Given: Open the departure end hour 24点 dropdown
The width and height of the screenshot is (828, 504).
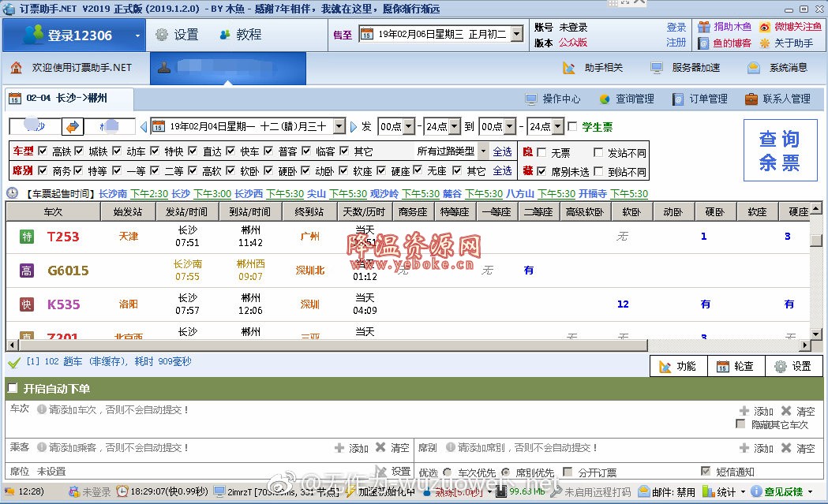Looking at the screenshot, I should coord(455,127).
